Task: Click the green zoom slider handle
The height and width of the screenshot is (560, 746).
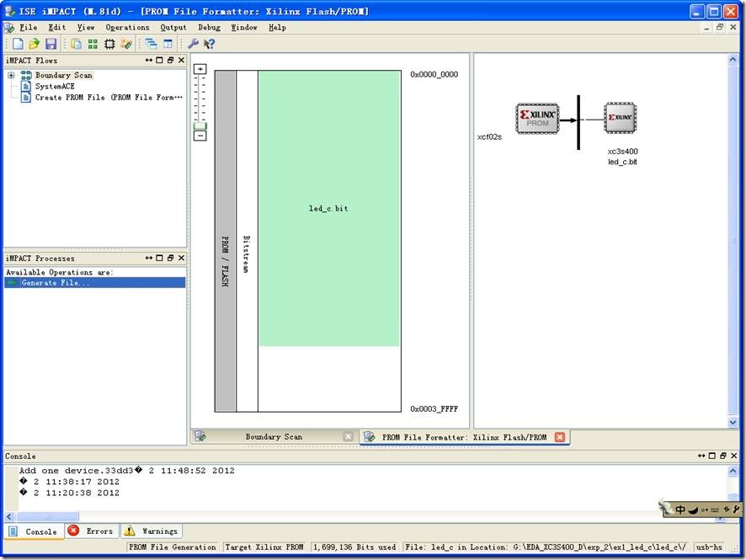Action: (200, 126)
